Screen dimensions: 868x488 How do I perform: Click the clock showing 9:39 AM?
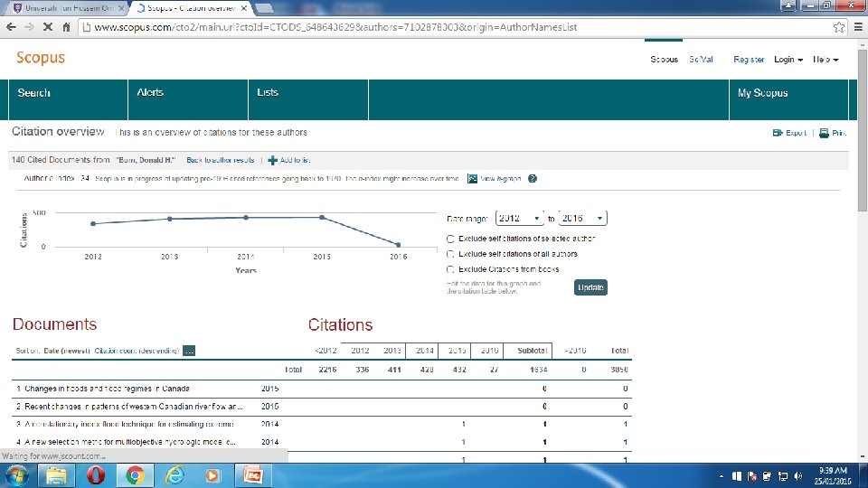coord(832,471)
